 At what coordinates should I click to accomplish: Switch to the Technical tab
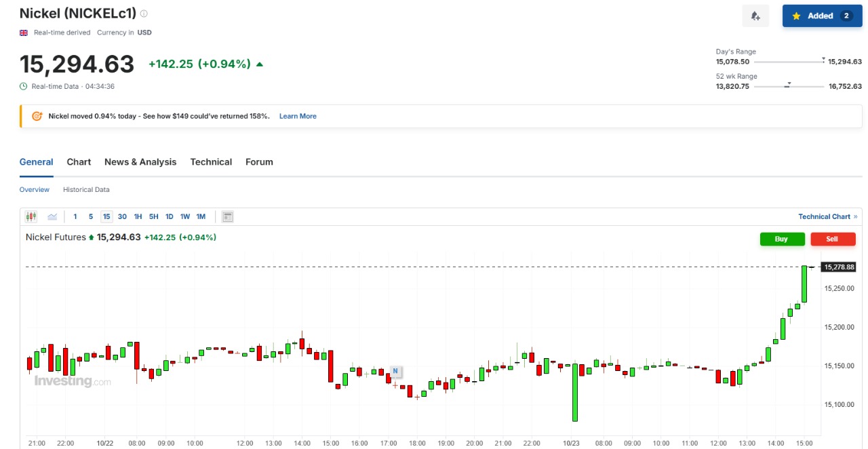[211, 162]
